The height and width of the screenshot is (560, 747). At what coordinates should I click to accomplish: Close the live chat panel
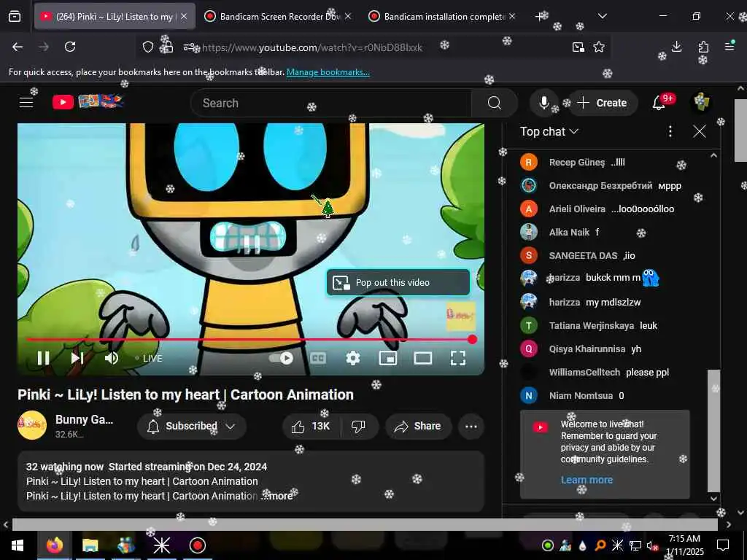pos(700,131)
